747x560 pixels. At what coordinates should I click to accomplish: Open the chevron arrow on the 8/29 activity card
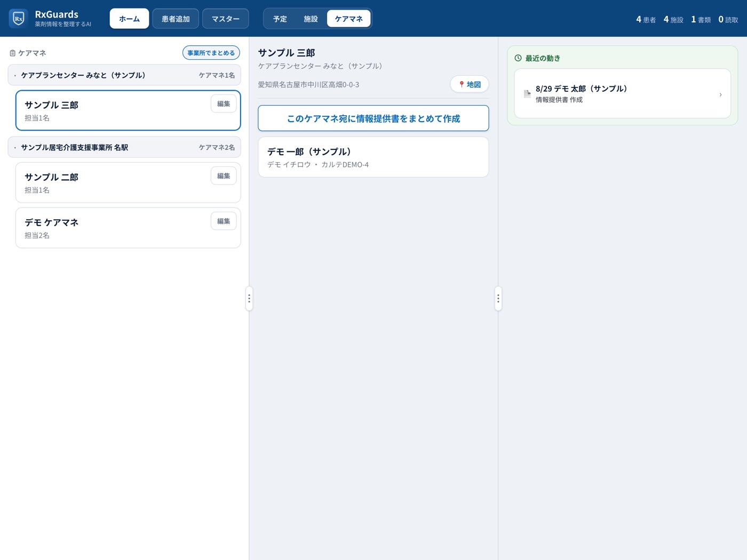point(720,94)
